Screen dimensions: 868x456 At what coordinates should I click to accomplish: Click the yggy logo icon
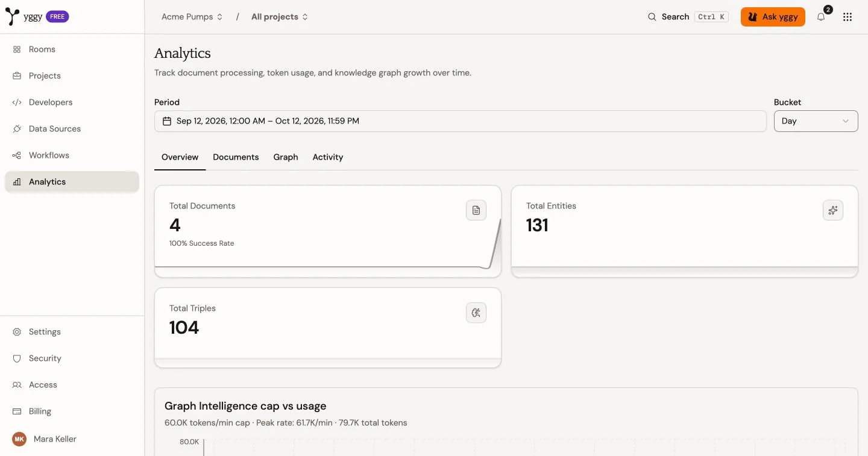(x=12, y=17)
